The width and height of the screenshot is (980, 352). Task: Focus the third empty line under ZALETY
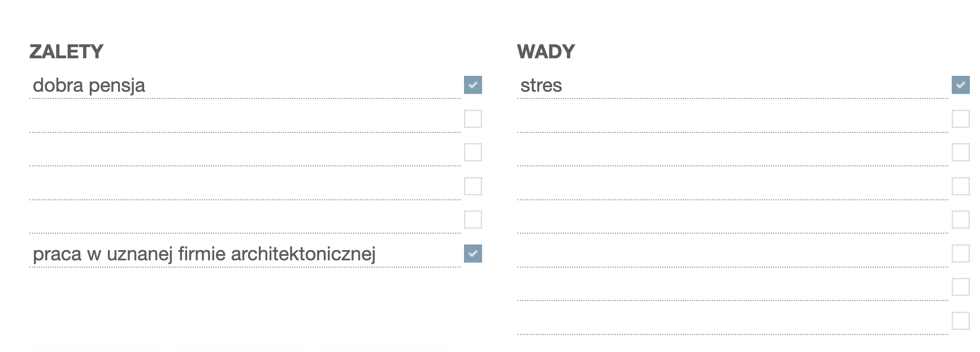pos(245,187)
